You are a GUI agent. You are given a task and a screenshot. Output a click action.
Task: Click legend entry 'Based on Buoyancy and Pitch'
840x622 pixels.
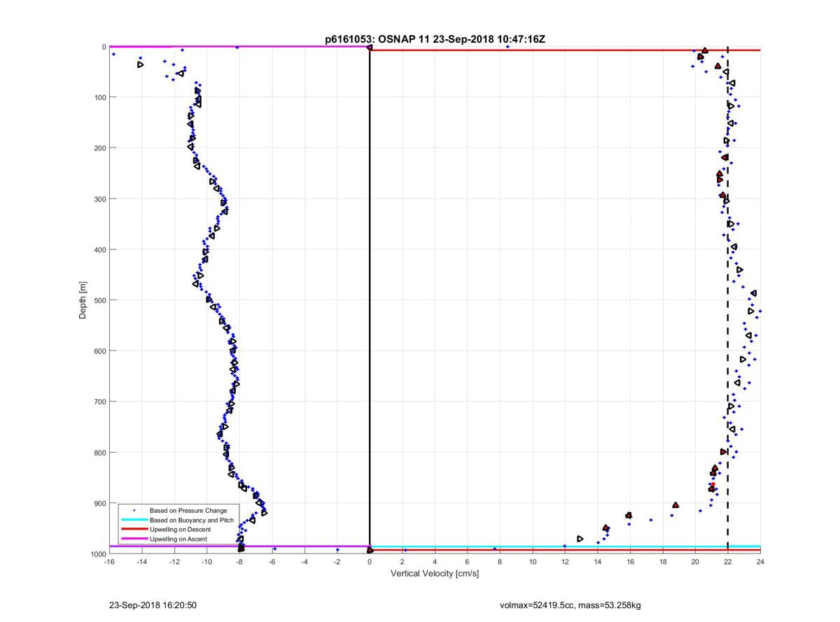pos(192,521)
